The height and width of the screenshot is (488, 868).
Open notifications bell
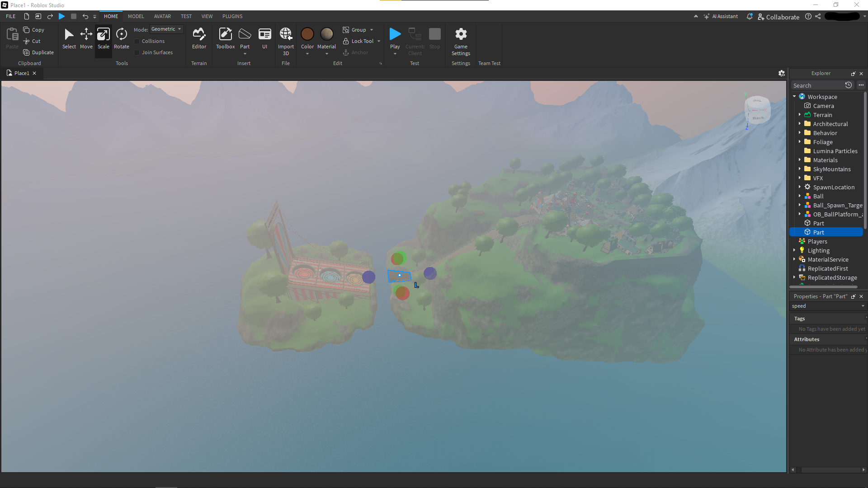[x=750, y=16]
